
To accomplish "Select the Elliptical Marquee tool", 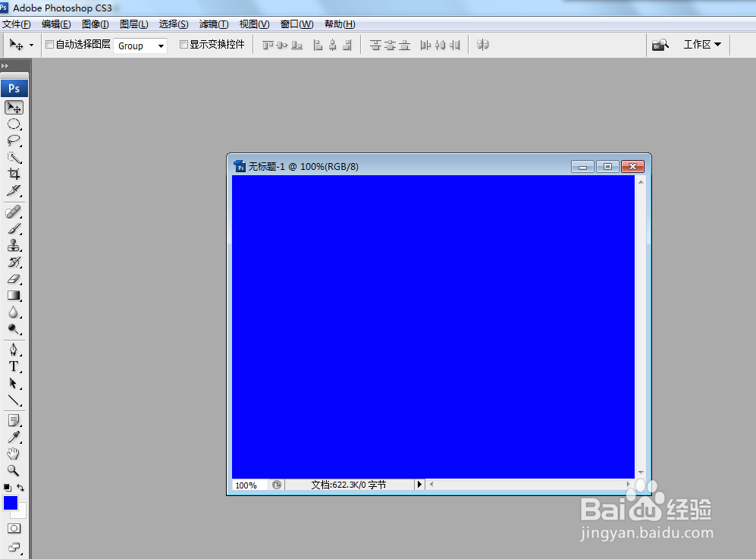I will [x=14, y=124].
